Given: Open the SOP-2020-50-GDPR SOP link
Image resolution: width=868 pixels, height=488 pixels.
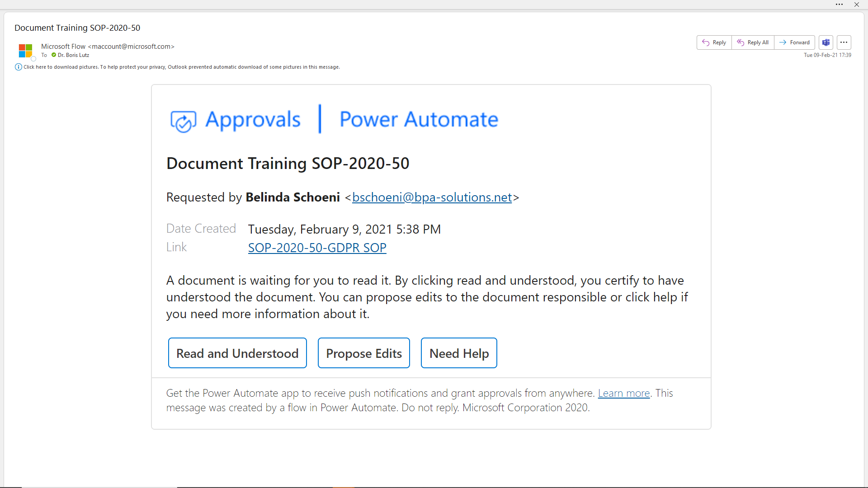Looking at the screenshot, I should click(x=317, y=248).
